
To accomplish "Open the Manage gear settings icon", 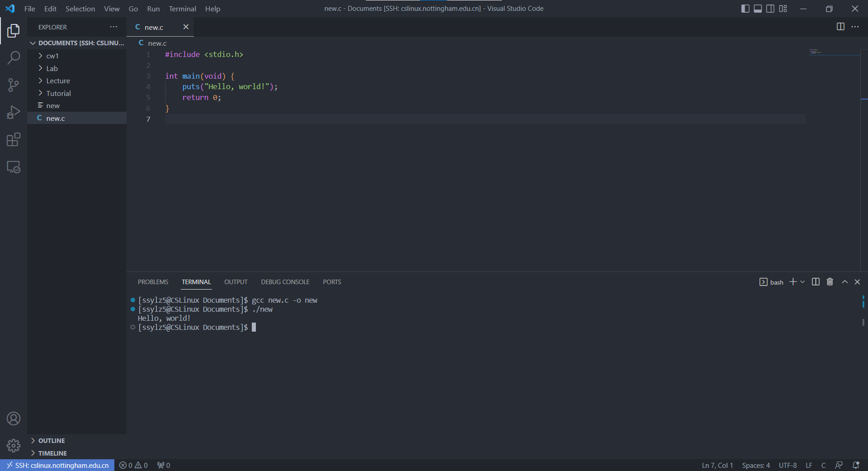I will [x=14, y=446].
